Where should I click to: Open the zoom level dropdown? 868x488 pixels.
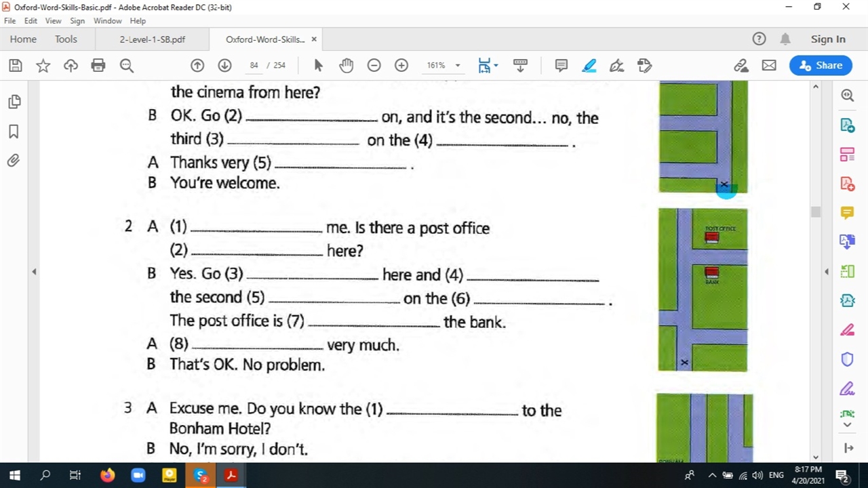pos(458,66)
